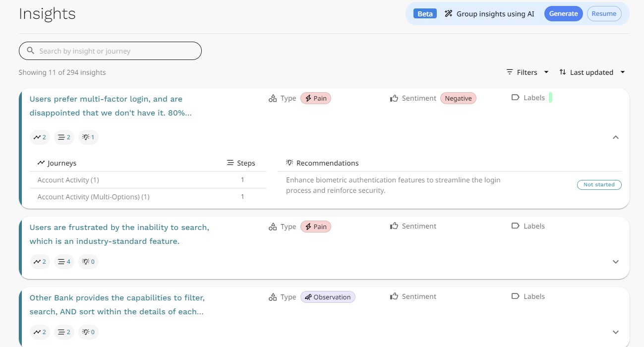This screenshot has width=644, height=347.
Task: Expand the search frustration insight card
Action: click(x=615, y=262)
